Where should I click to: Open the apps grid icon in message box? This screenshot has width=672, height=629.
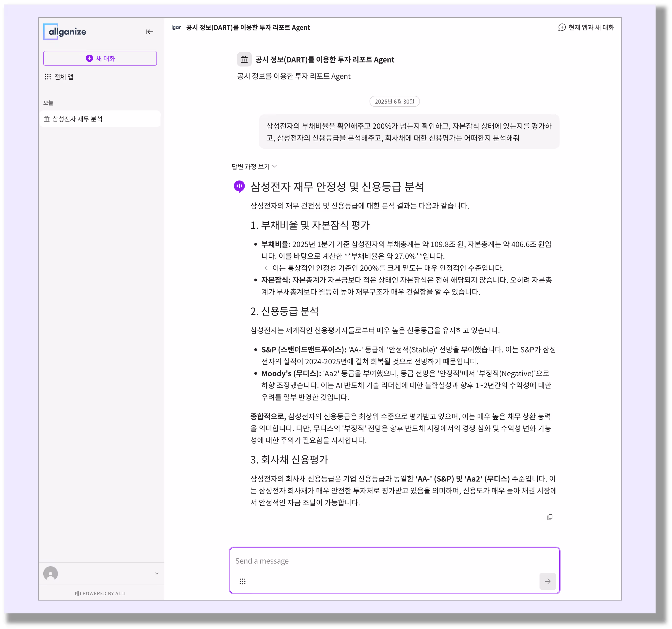coord(242,581)
